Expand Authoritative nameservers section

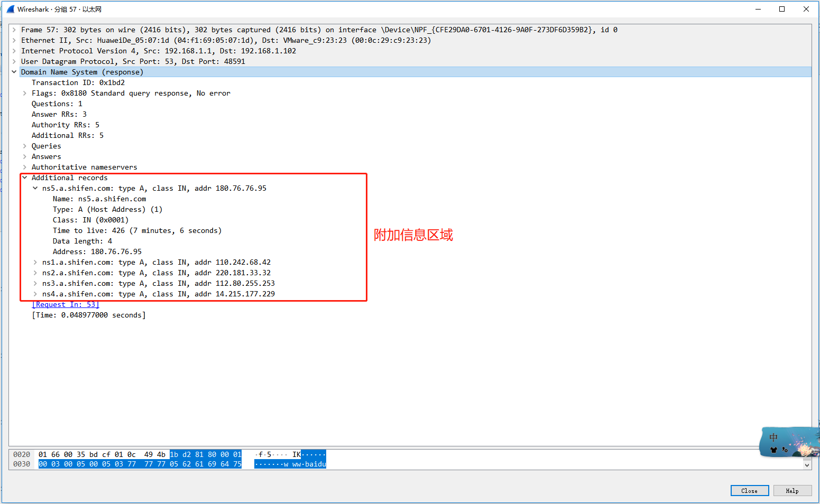click(x=25, y=167)
